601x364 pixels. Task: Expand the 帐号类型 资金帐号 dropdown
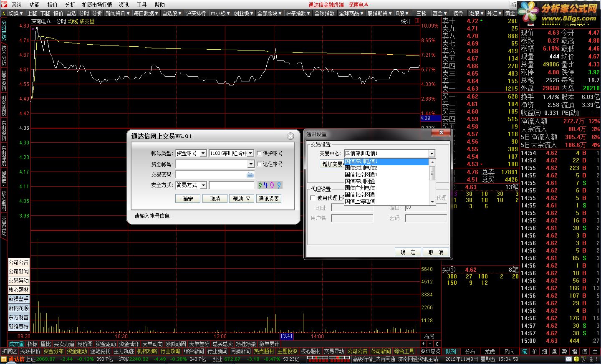coord(203,153)
